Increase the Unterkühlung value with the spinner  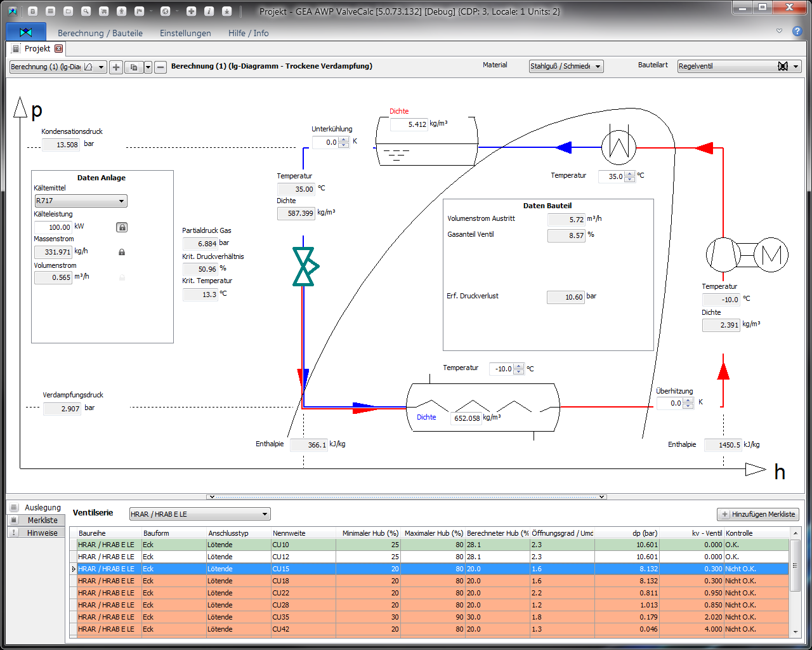[344, 140]
